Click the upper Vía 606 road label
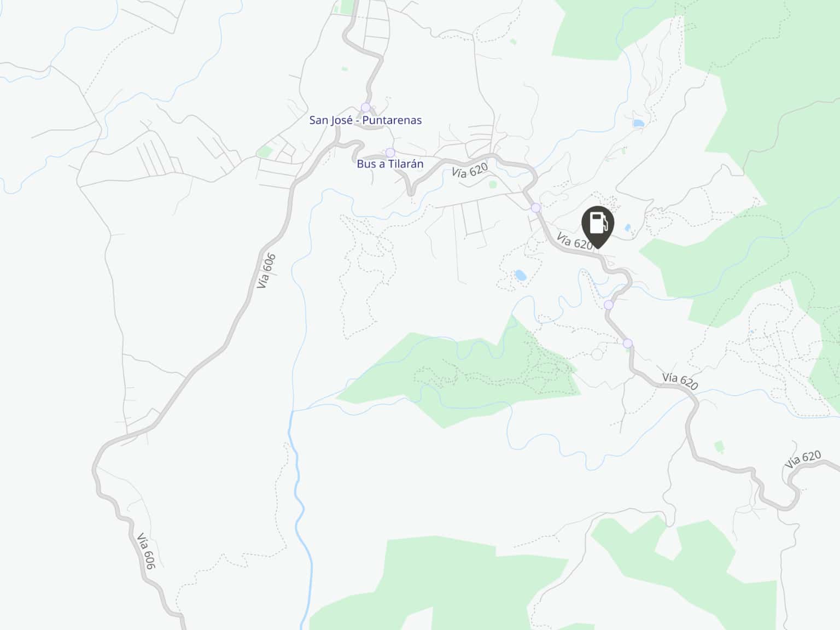Screen dimensions: 840x630 pos(266,271)
